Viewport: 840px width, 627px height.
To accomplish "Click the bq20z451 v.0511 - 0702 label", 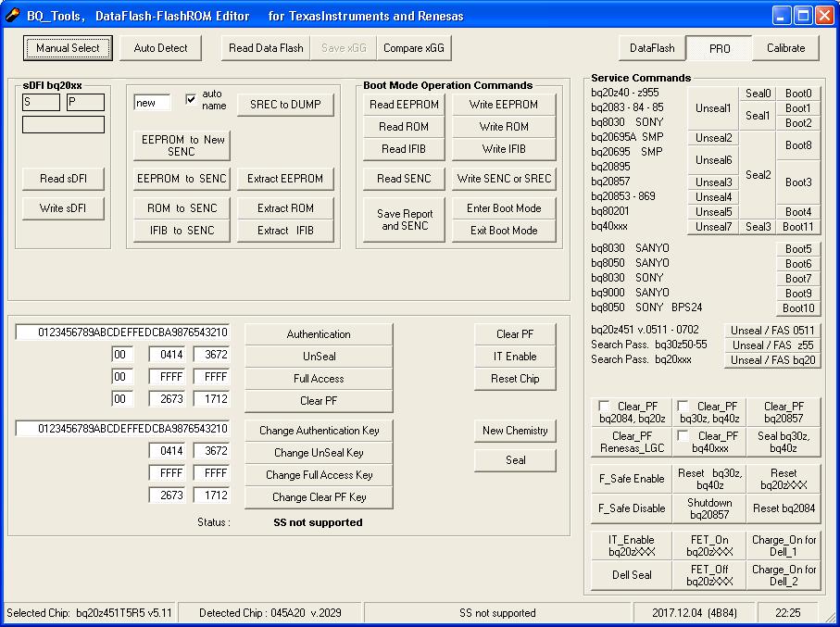I will [x=645, y=330].
